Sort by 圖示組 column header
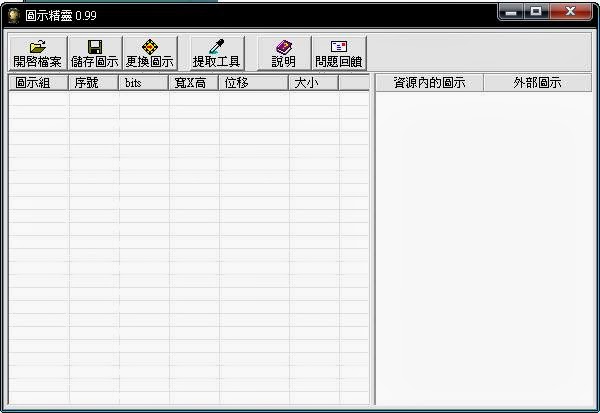This screenshot has height=413, width=600. 39,83
